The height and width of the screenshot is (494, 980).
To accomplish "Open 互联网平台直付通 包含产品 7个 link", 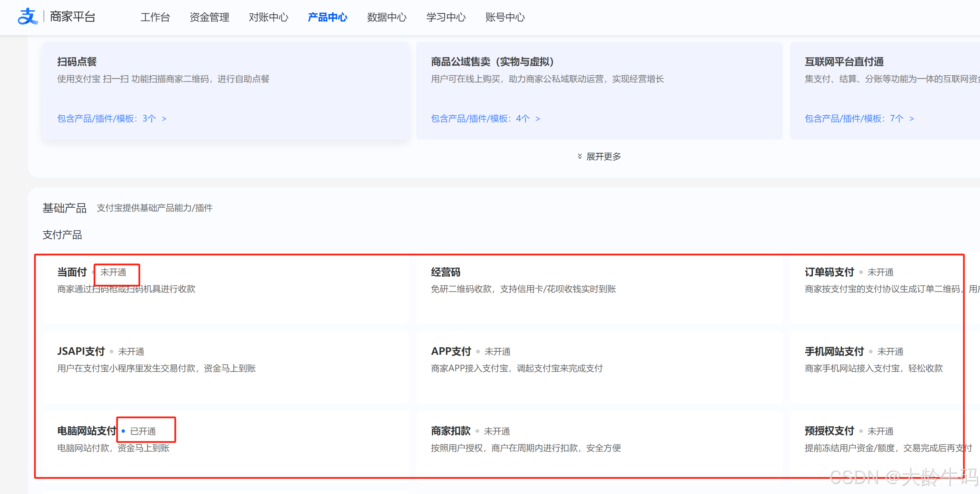I will 860,119.
